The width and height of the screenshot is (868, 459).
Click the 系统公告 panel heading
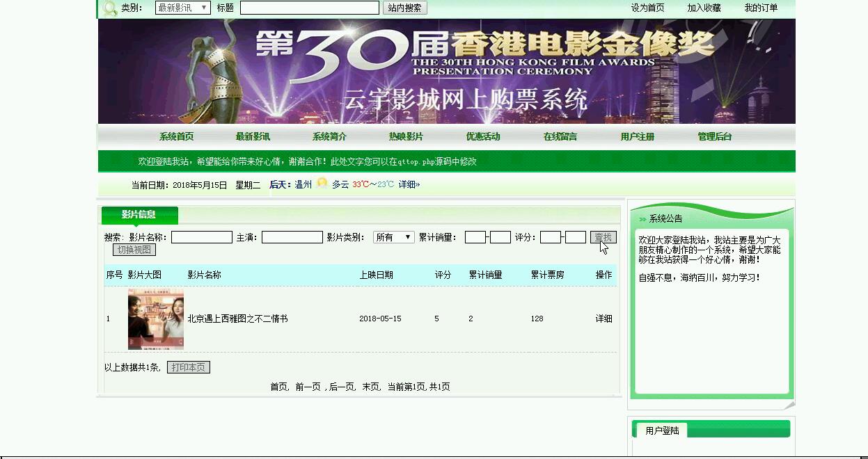click(665, 218)
